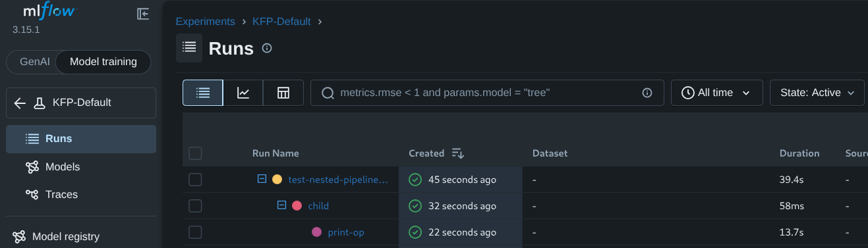Switch to artifact grid view
Screen dimensions: 868x248
coord(283,93)
